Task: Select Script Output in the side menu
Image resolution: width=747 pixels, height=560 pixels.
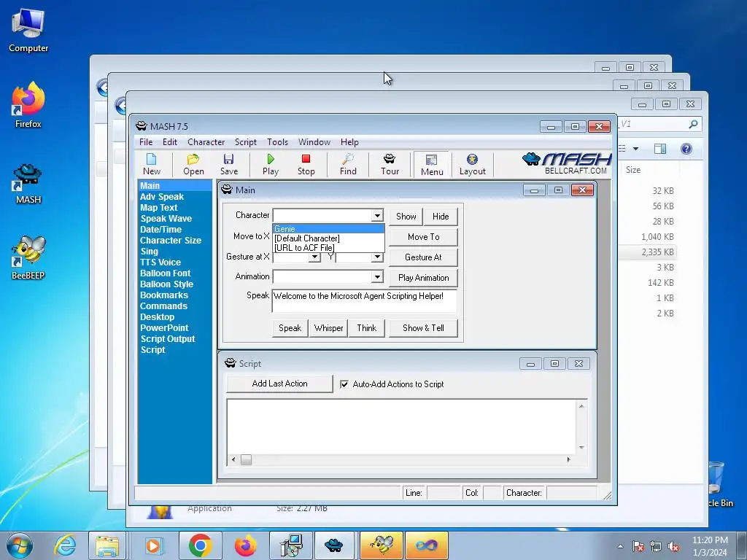Action: pos(167,339)
